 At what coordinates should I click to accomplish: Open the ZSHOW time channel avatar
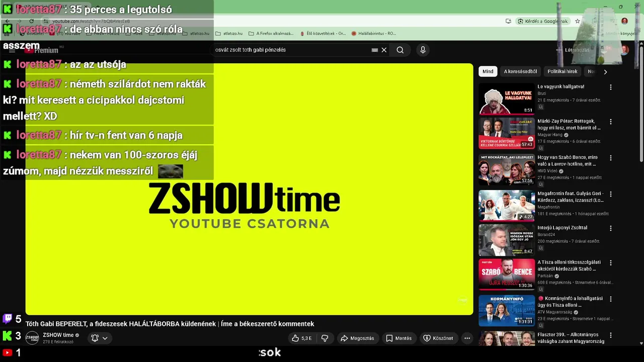pos(32,338)
